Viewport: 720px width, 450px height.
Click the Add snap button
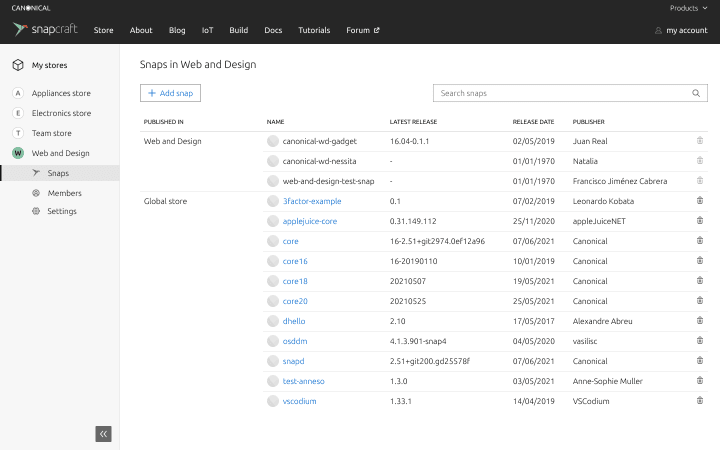pos(170,93)
